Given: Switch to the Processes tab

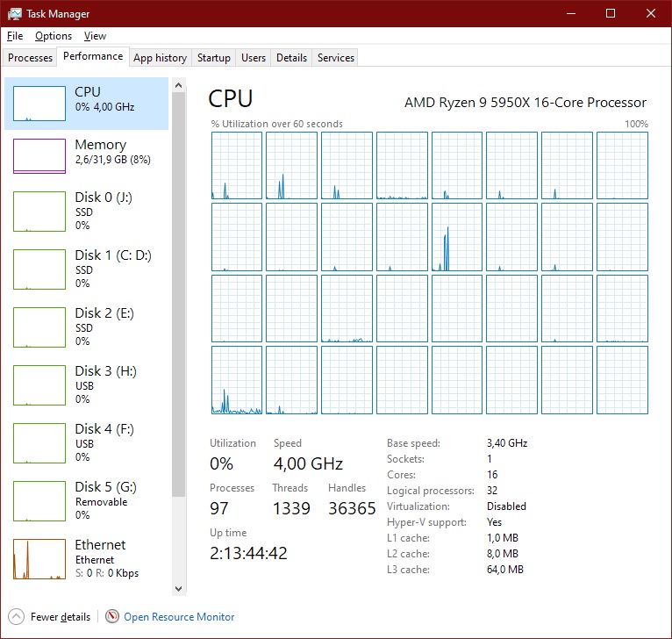Looking at the screenshot, I should point(30,58).
